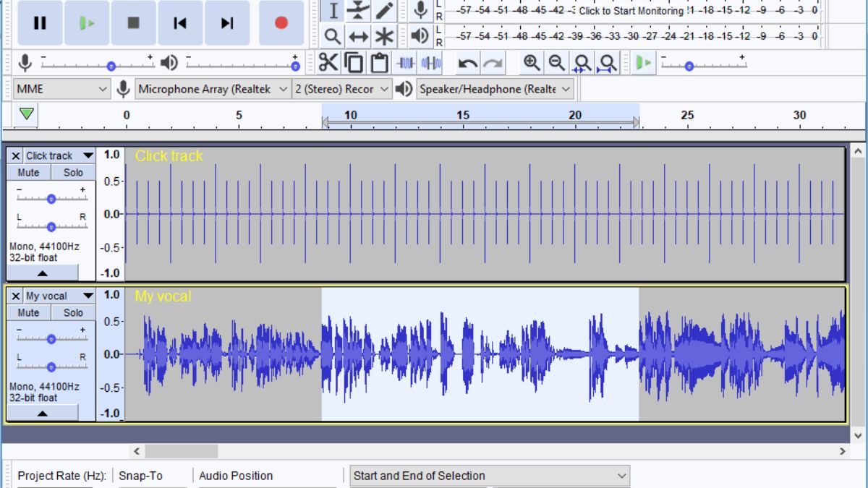Viewport: 868px width, 488px height.
Task: Click the red Record button
Action: pyautogui.click(x=281, y=23)
